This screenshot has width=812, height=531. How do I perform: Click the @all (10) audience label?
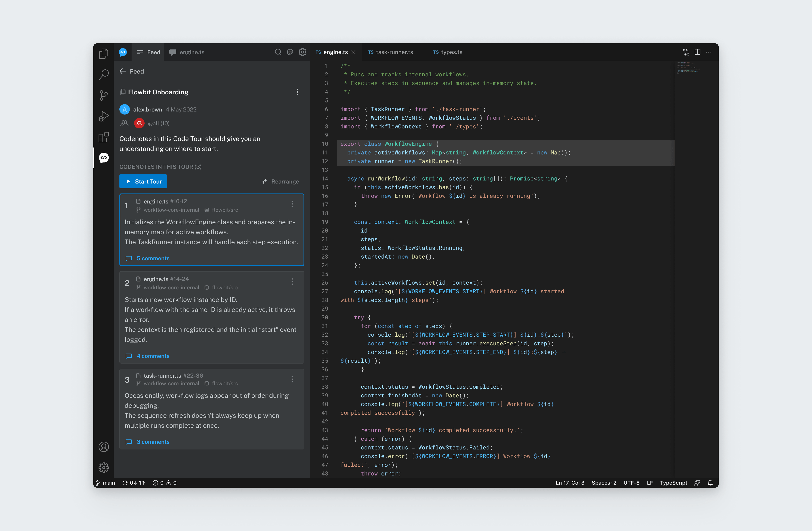(159, 123)
